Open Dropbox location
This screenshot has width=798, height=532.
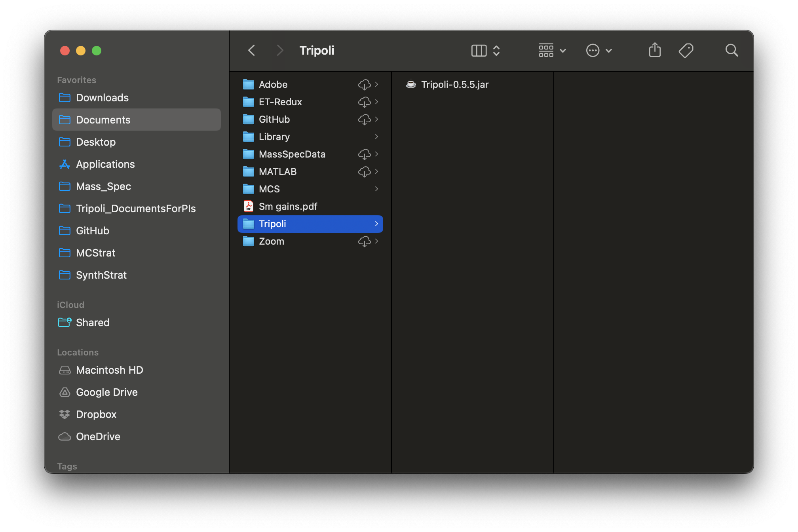[x=137, y=414]
